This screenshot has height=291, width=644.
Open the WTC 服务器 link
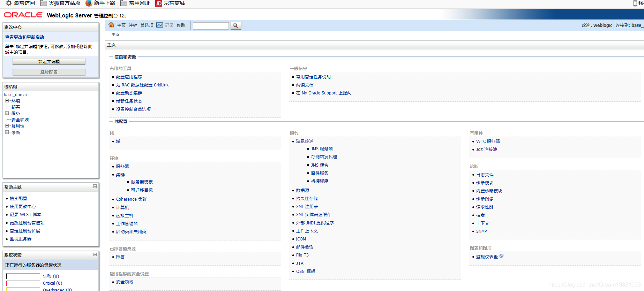pyautogui.click(x=488, y=141)
